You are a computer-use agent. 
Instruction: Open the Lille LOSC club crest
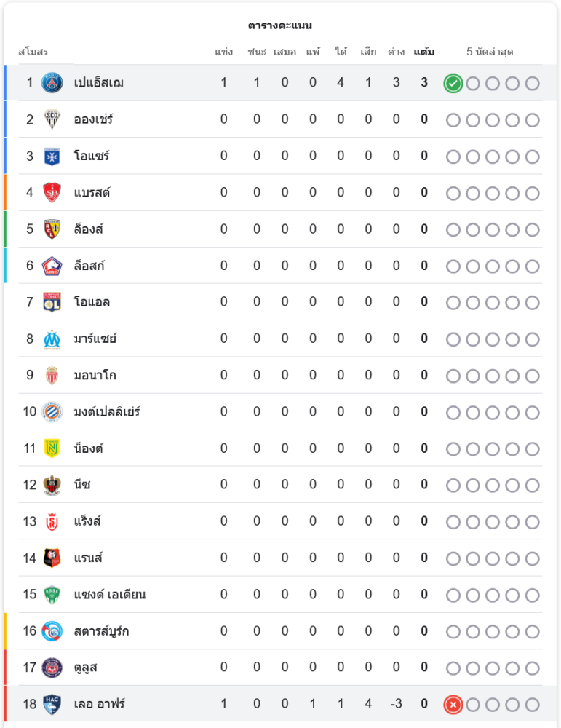[52, 266]
